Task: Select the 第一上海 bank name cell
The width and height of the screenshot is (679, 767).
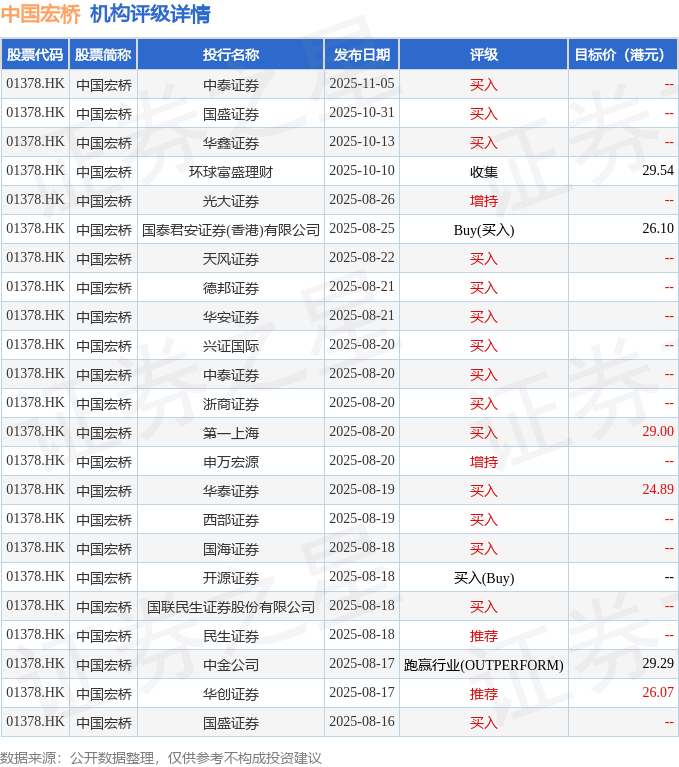Action: 231,433
